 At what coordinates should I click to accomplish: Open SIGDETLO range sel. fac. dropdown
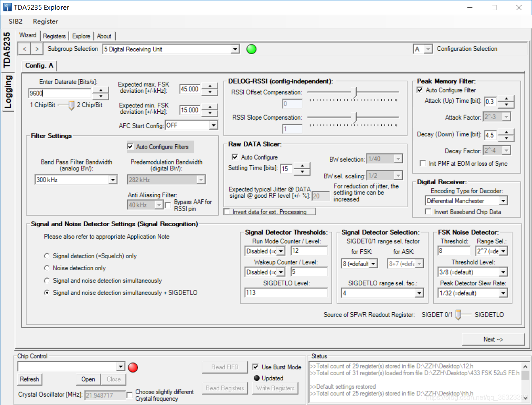(419, 293)
